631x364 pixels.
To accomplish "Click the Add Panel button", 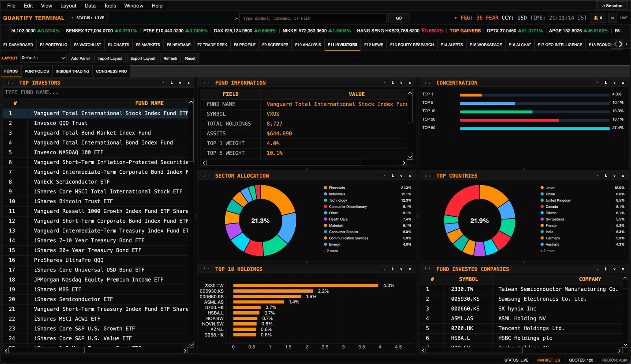I will 80,58.
